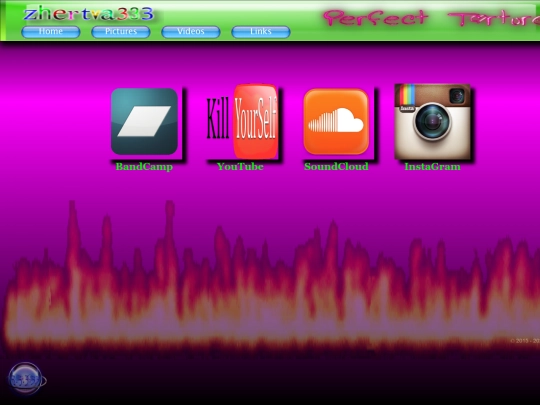Open the BandCamp parallelogram icon
This screenshot has height=405, width=540.
tap(144, 121)
